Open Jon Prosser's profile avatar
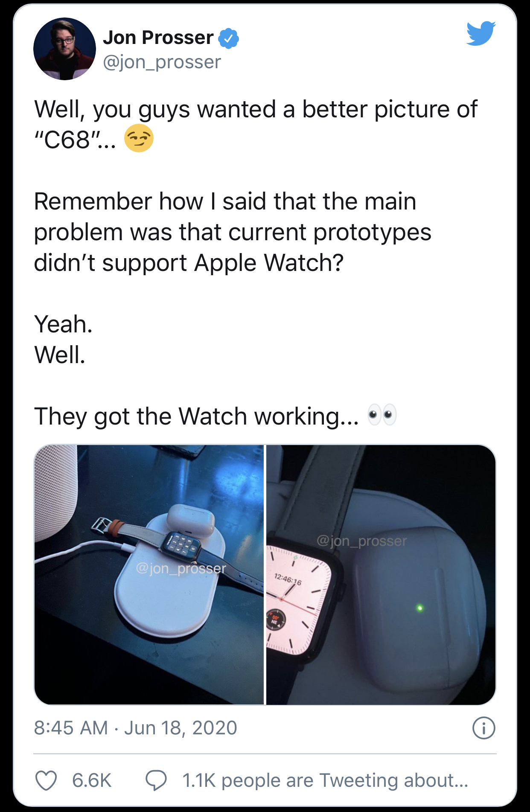 pos(64,49)
